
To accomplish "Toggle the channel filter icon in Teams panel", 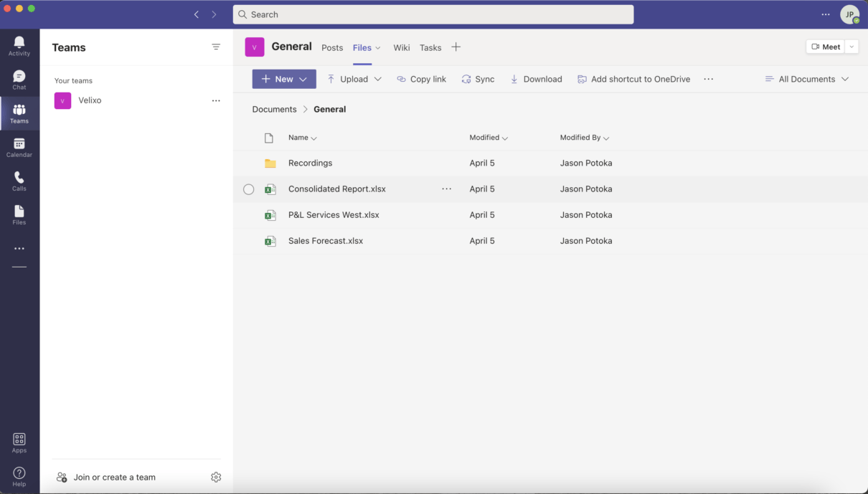I will (216, 47).
